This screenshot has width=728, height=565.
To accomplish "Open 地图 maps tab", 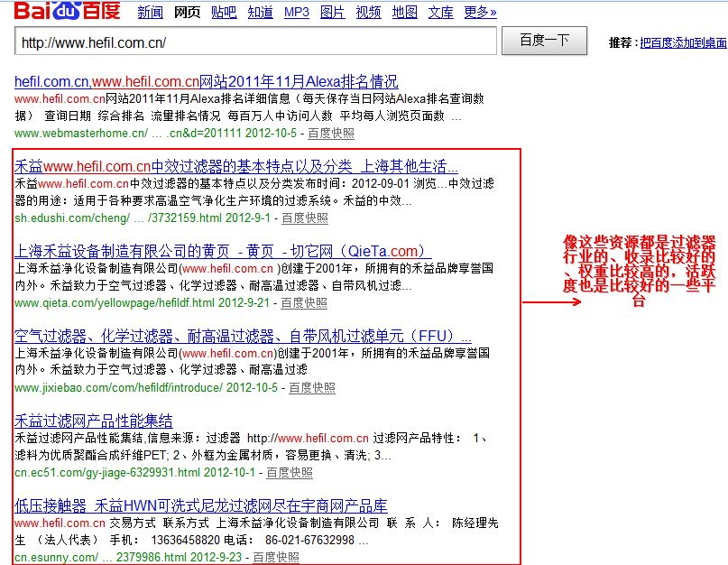I will click(405, 12).
